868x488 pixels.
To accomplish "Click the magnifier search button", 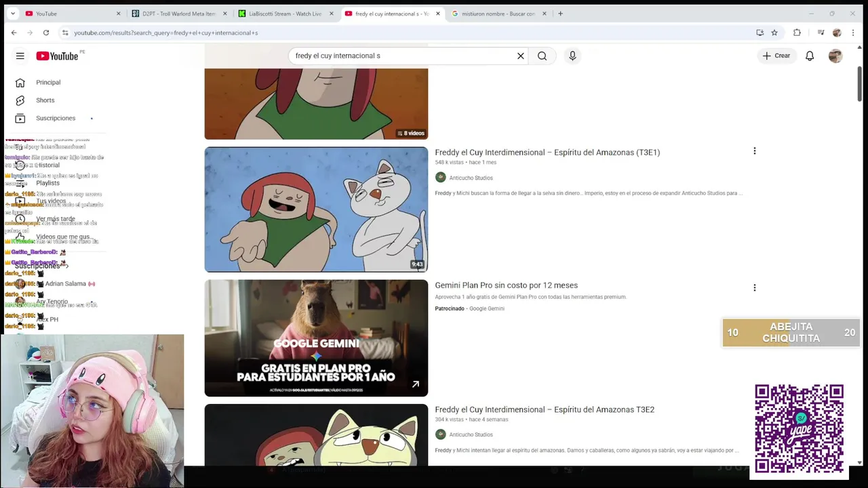I will [x=542, y=56].
